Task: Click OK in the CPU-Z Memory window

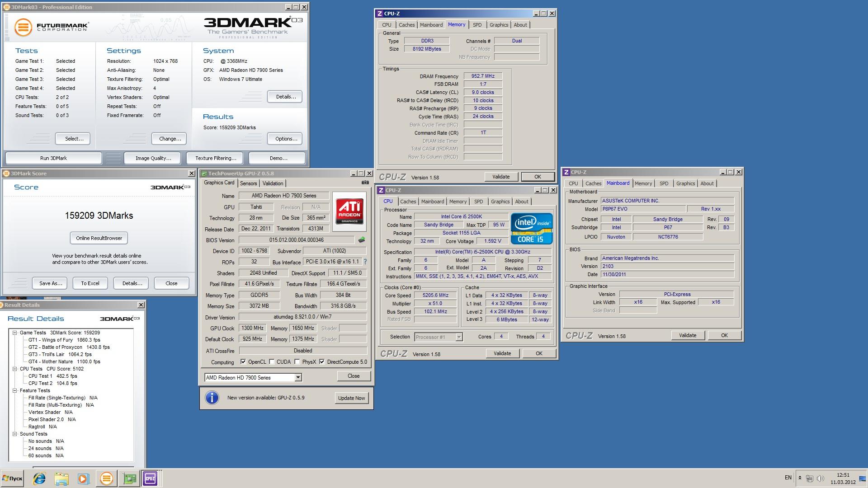Action: pyautogui.click(x=538, y=177)
